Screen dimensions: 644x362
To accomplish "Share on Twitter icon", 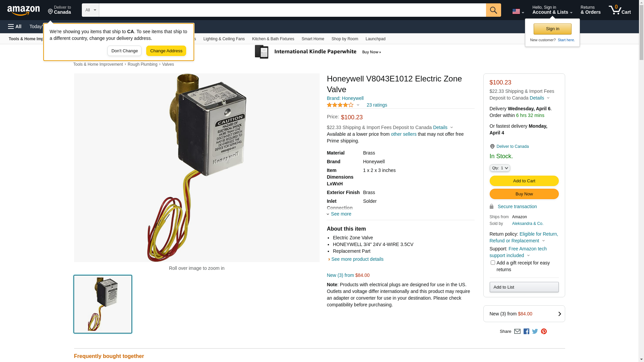I will pyautogui.click(x=535, y=331).
